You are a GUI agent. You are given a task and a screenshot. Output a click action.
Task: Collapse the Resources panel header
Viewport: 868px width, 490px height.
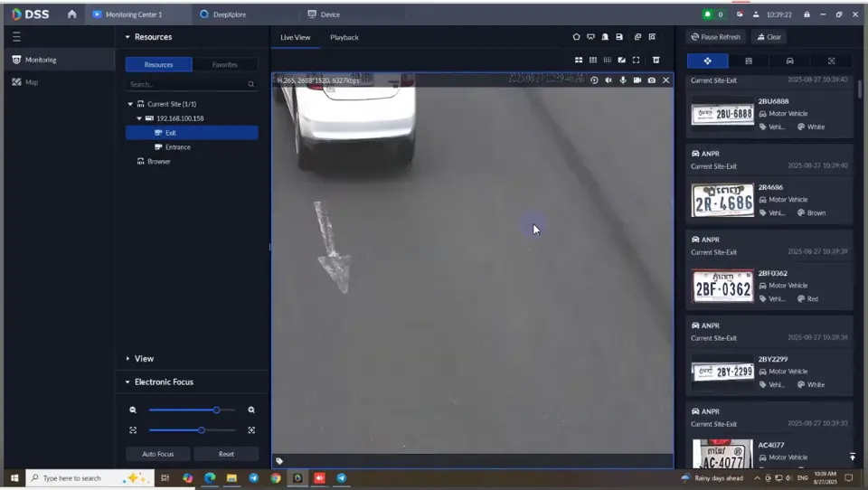click(x=127, y=36)
